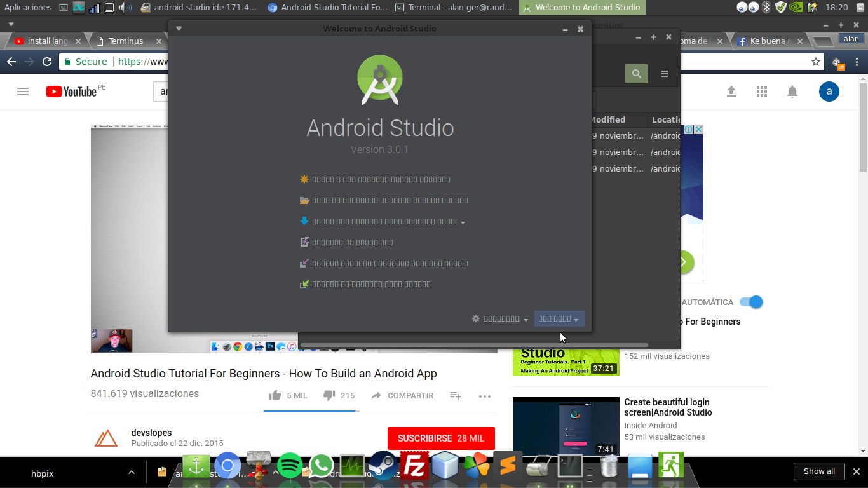The image size is (868, 488).
Task: Switch to android-studio-ide taskbar window
Action: click(x=199, y=8)
